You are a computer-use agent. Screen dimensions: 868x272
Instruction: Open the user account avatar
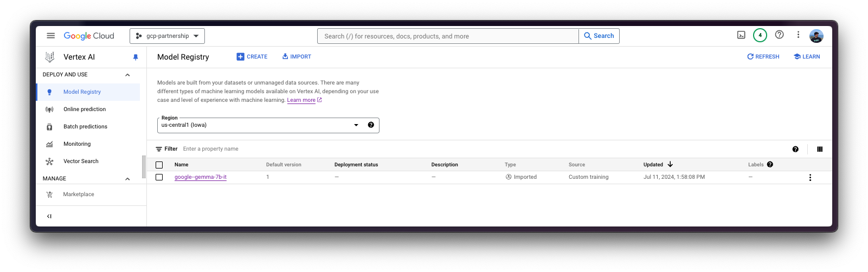(x=816, y=36)
